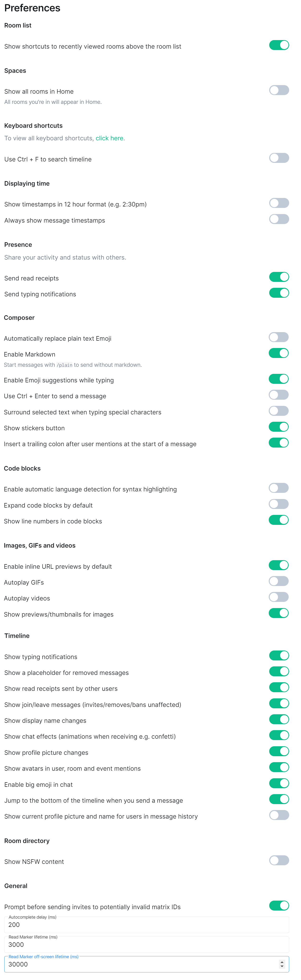The width and height of the screenshot is (301, 980).
Task: Turn on Ctrl + F timeline search
Action: 279,158
